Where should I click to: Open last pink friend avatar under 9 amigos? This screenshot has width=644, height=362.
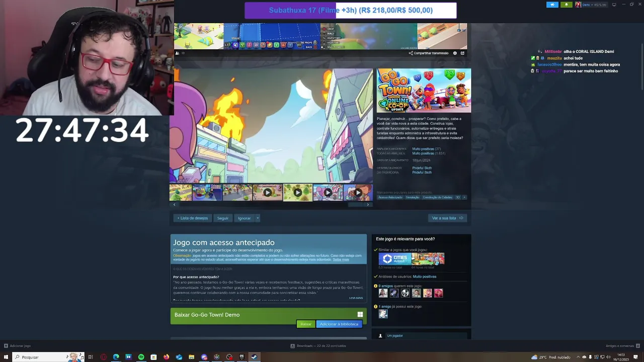click(x=438, y=293)
